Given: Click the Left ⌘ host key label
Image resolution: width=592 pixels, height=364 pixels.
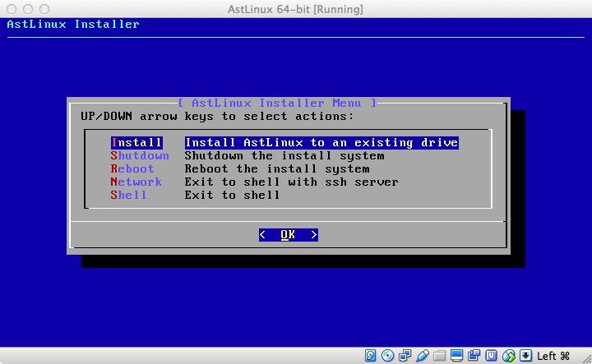Looking at the screenshot, I should (x=553, y=356).
